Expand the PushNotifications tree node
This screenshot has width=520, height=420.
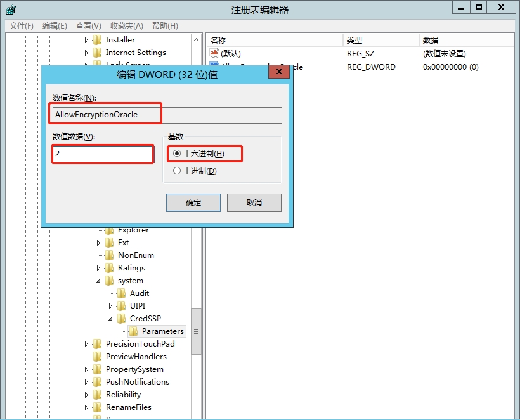pyautogui.click(x=87, y=382)
